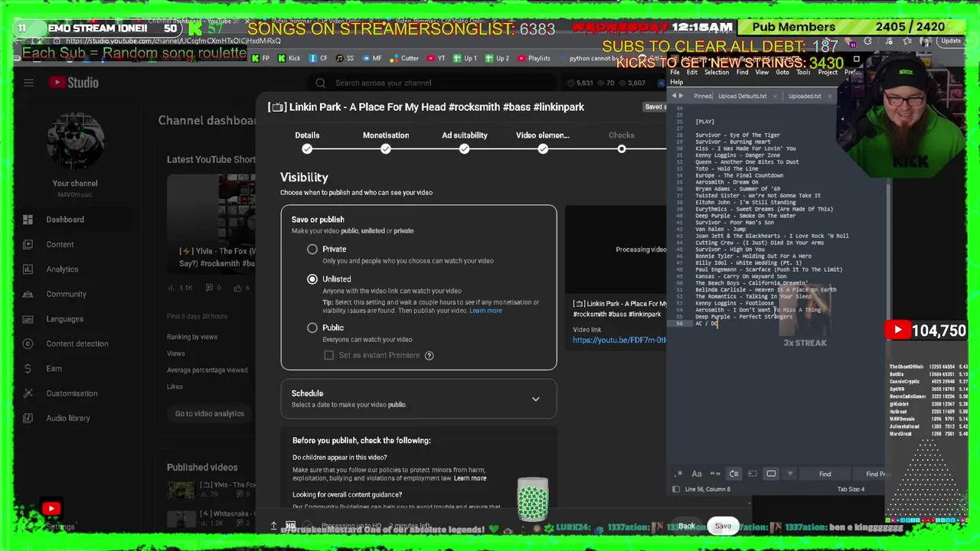
Task: Open the editor Tools menu
Action: coord(803,72)
